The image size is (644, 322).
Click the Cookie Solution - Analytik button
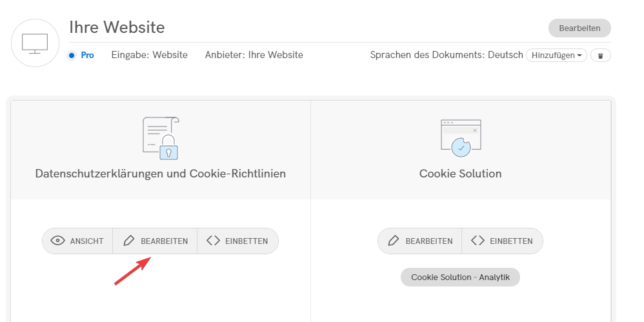tap(460, 277)
